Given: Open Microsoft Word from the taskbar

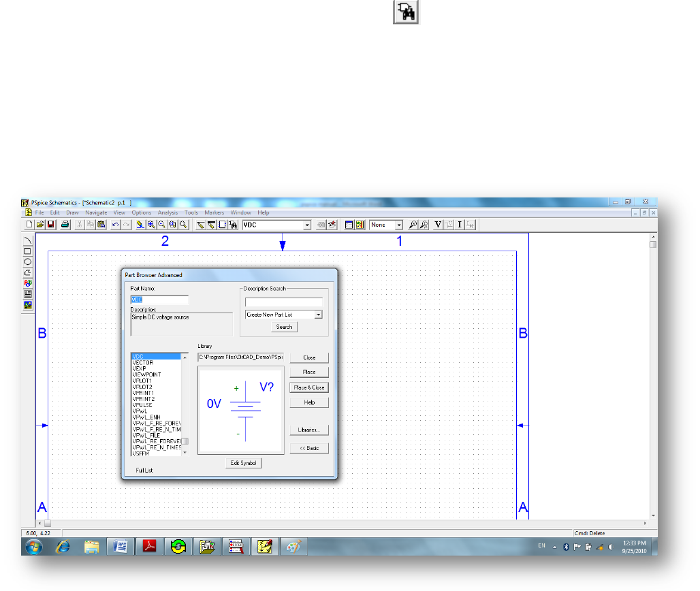Looking at the screenshot, I should click(x=121, y=546).
